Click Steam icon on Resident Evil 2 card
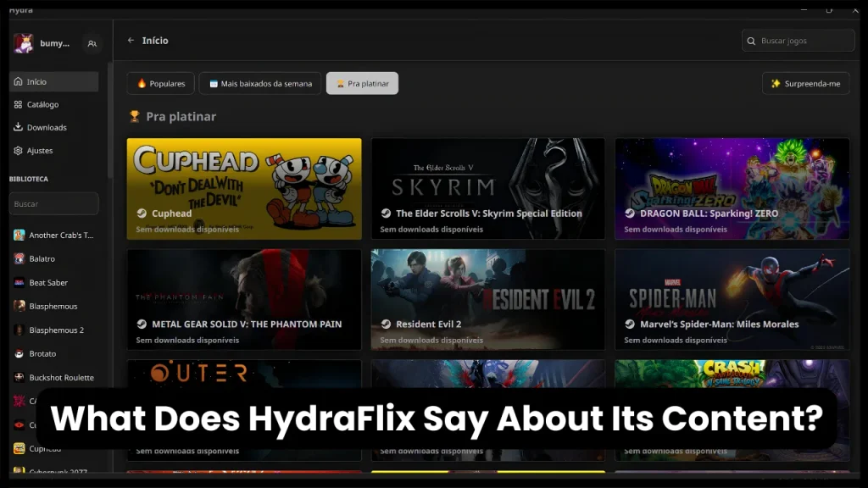The image size is (868, 488). (x=386, y=324)
